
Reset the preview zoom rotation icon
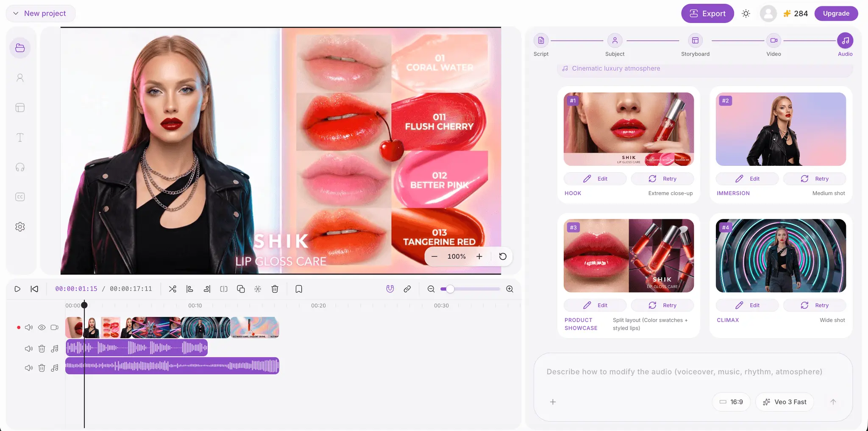503,256
